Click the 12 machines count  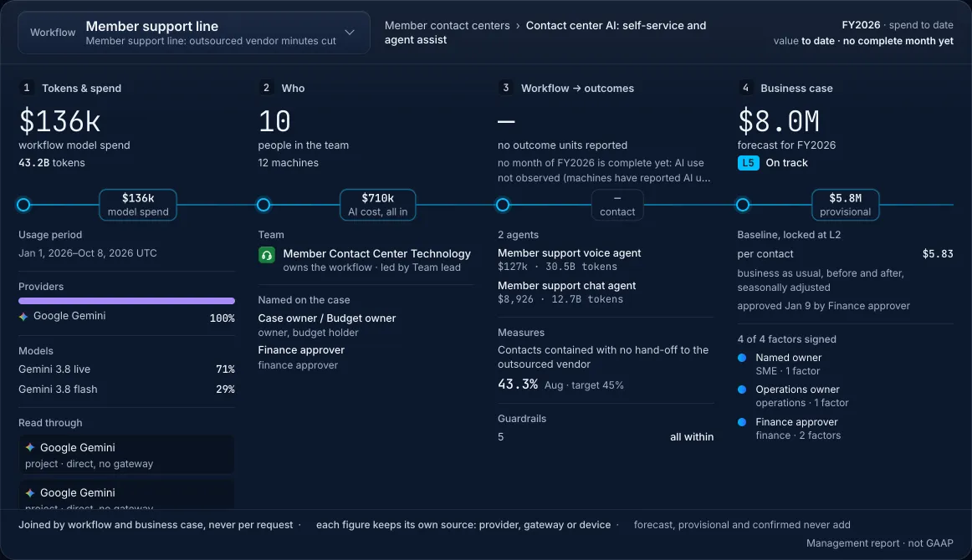[x=289, y=163]
